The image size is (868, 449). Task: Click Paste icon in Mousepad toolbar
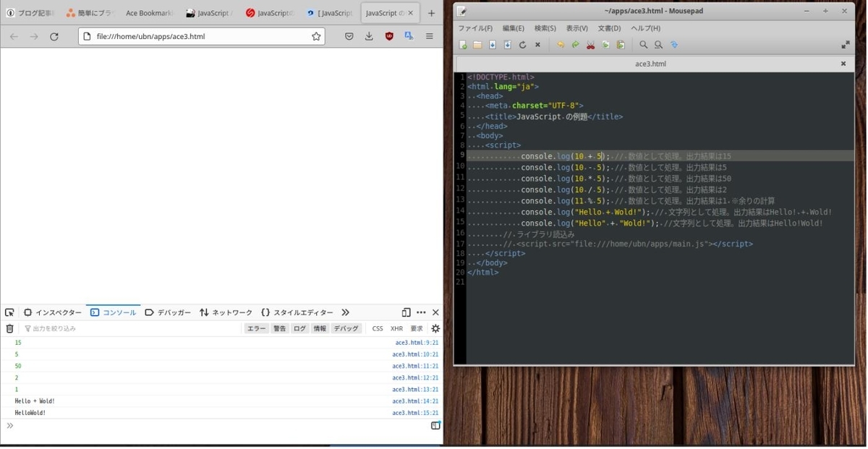coord(621,45)
